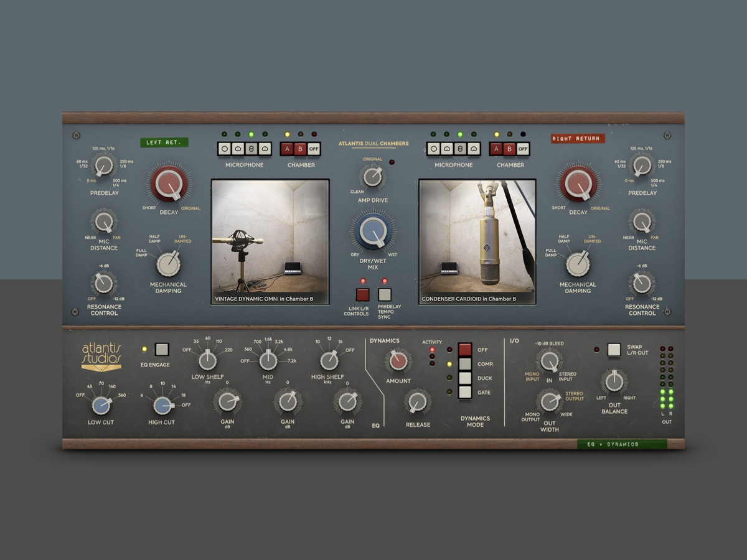This screenshot has width=747, height=560.
Task: Click the left Resonance Control knob
Action: coord(103,283)
